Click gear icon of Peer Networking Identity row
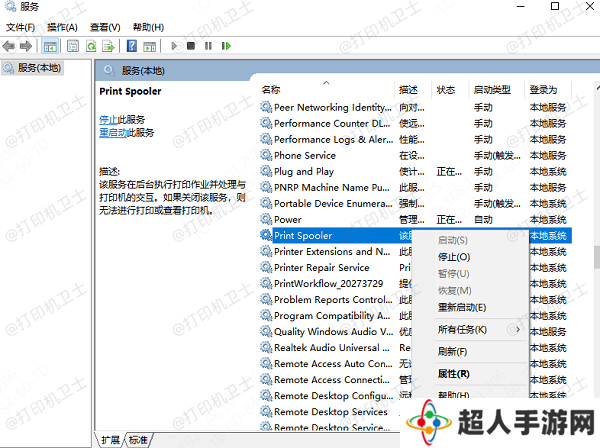The image size is (600, 448). click(266, 107)
